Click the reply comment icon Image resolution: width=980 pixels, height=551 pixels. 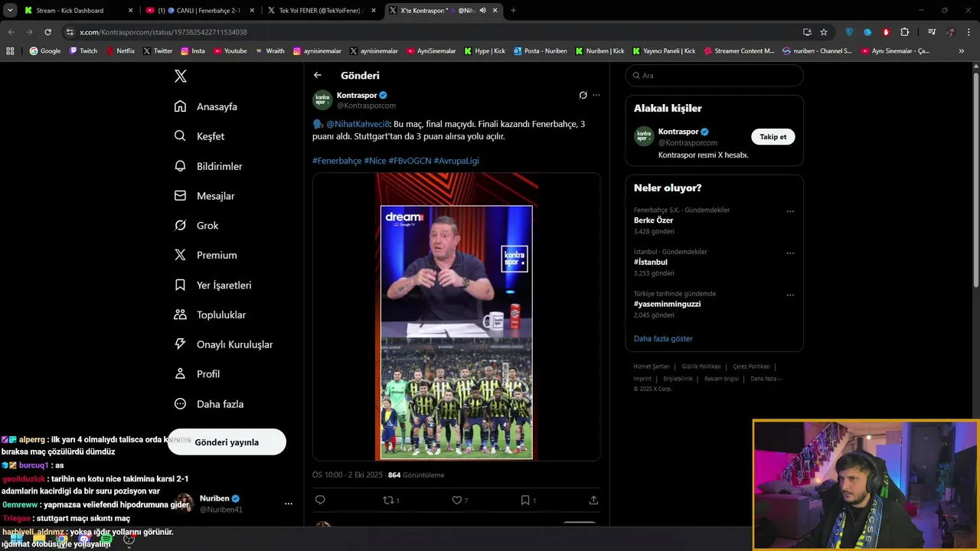tap(320, 500)
